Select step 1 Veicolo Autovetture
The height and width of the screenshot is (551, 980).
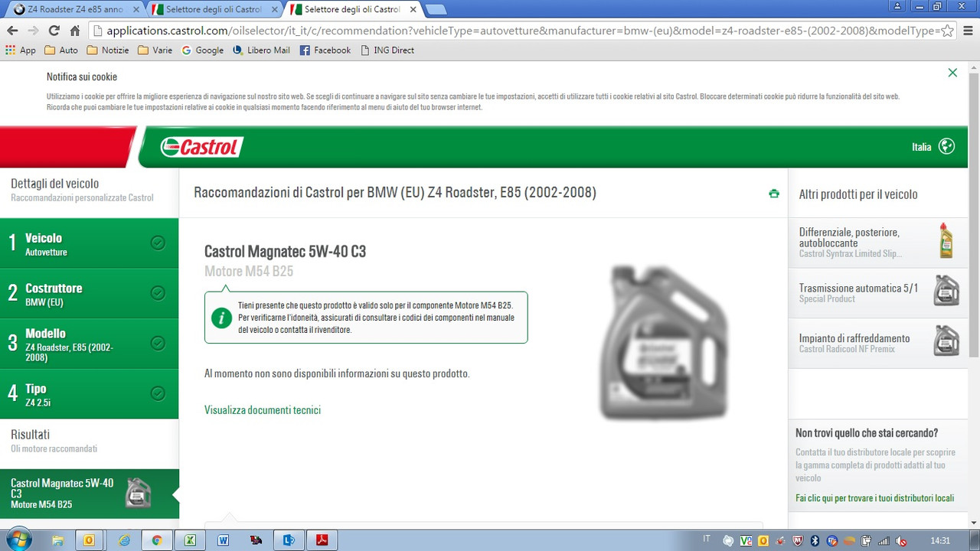pos(90,243)
